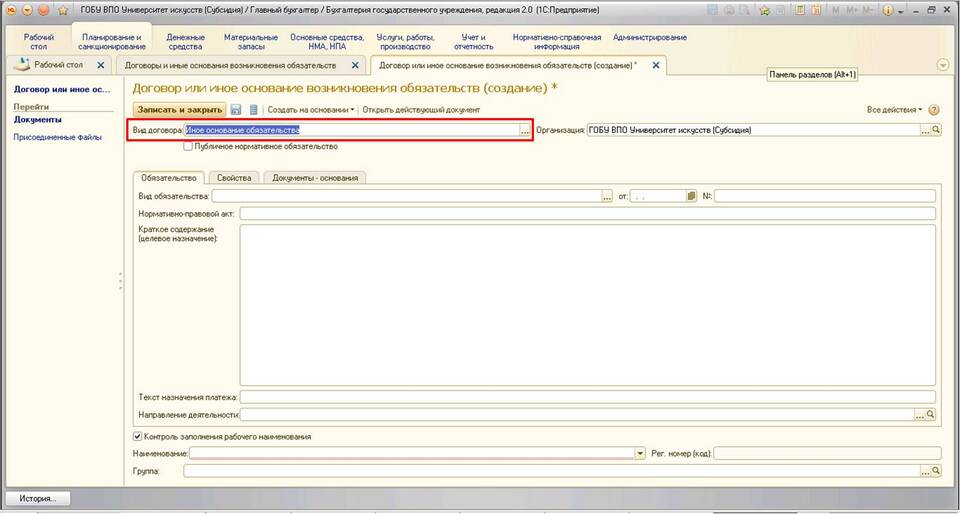This screenshot has width=960, height=514.
Task: Close the Договор (создание) tab
Action: (x=656, y=65)
